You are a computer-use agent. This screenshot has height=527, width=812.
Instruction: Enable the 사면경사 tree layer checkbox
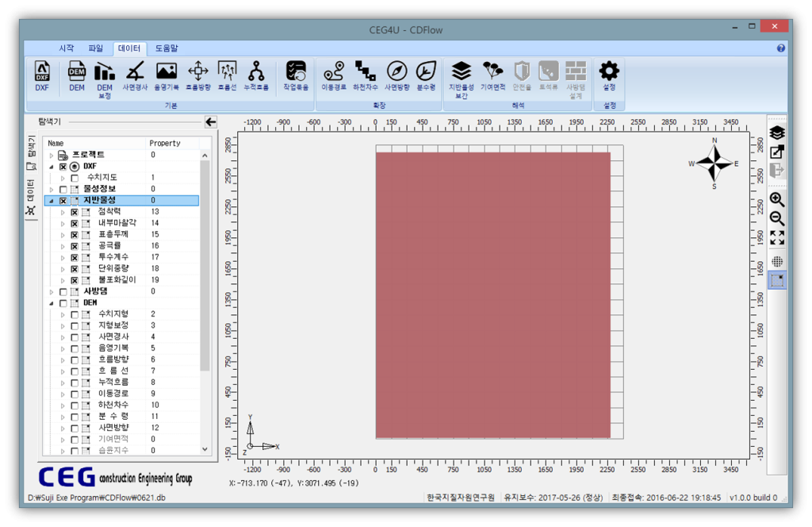point(75,337)
